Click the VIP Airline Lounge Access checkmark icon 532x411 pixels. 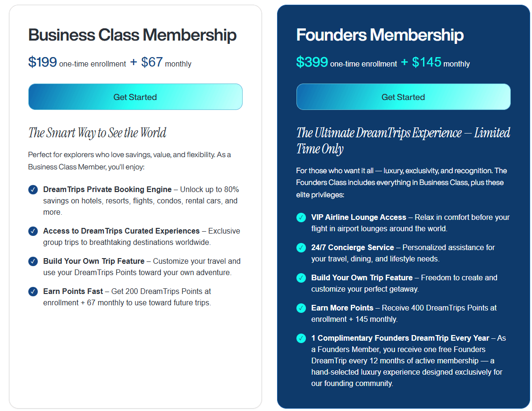pos(301,217)
